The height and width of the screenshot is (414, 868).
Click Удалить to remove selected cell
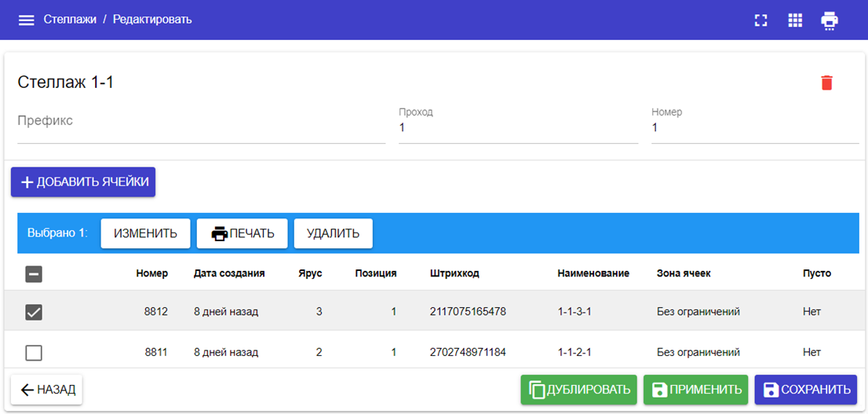tap(333, 233)
